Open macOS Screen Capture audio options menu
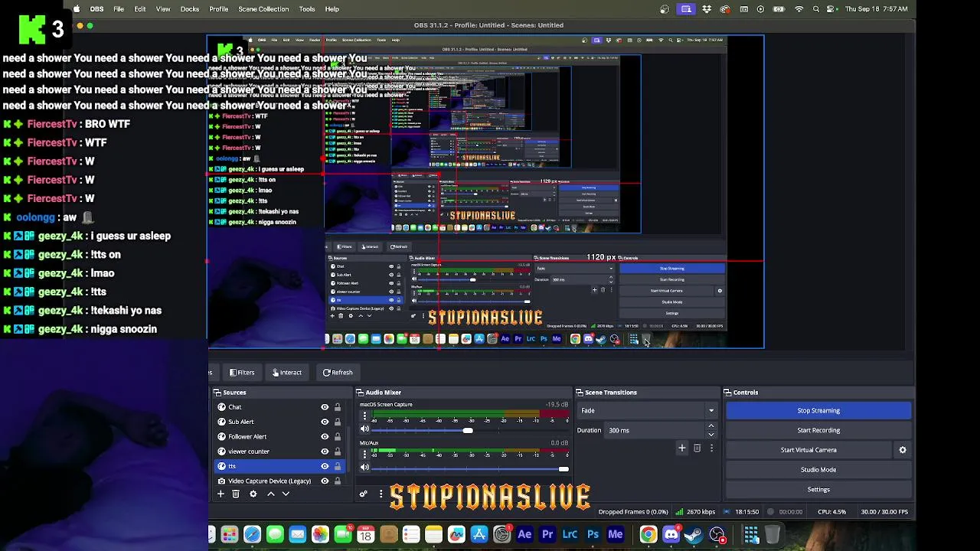Screen dimensions: 980x551 coord(364,416)
